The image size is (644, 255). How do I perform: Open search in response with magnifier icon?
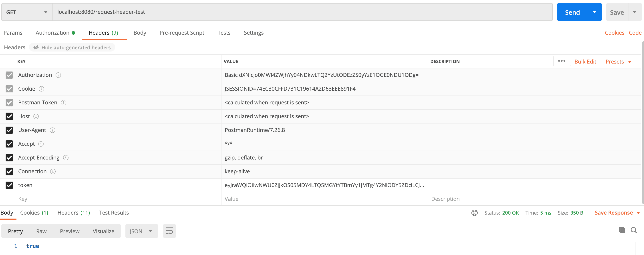point(634,230)
